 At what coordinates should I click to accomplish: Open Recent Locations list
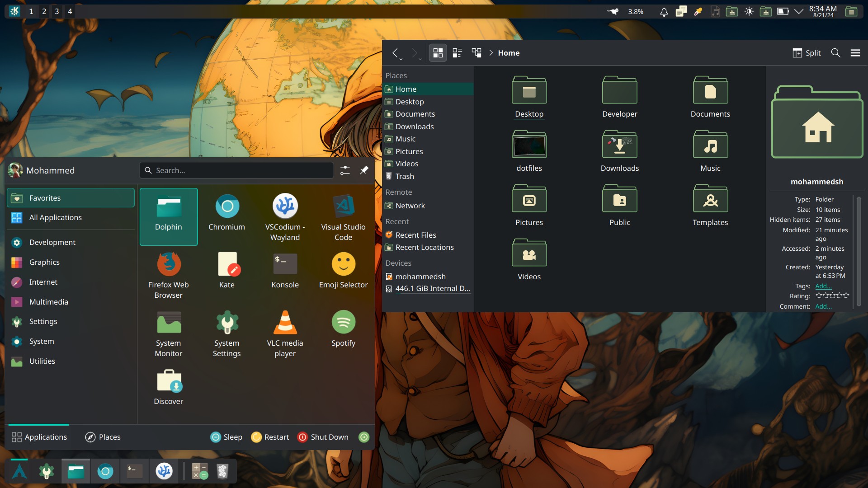click(424, 247)
